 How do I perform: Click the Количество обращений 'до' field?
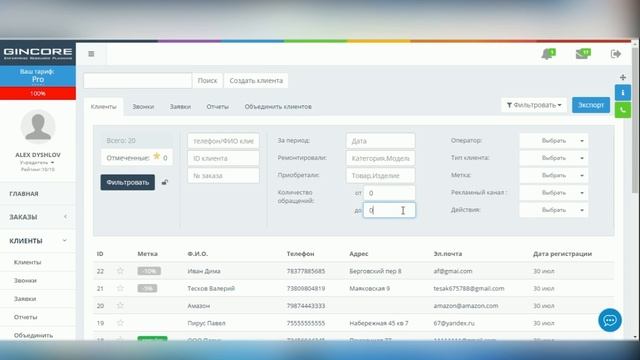point(389,210)
